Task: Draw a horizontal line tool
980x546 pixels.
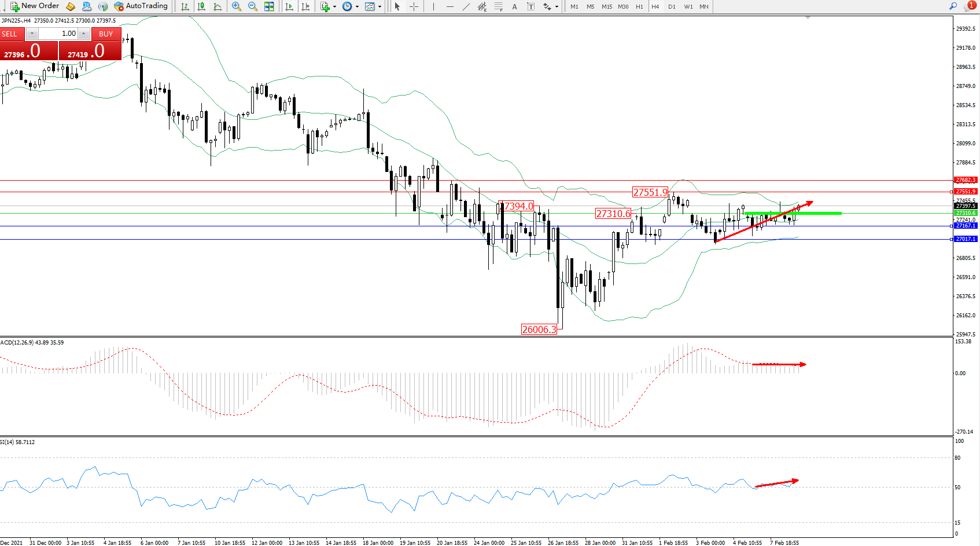Action: tap(450, 6)
